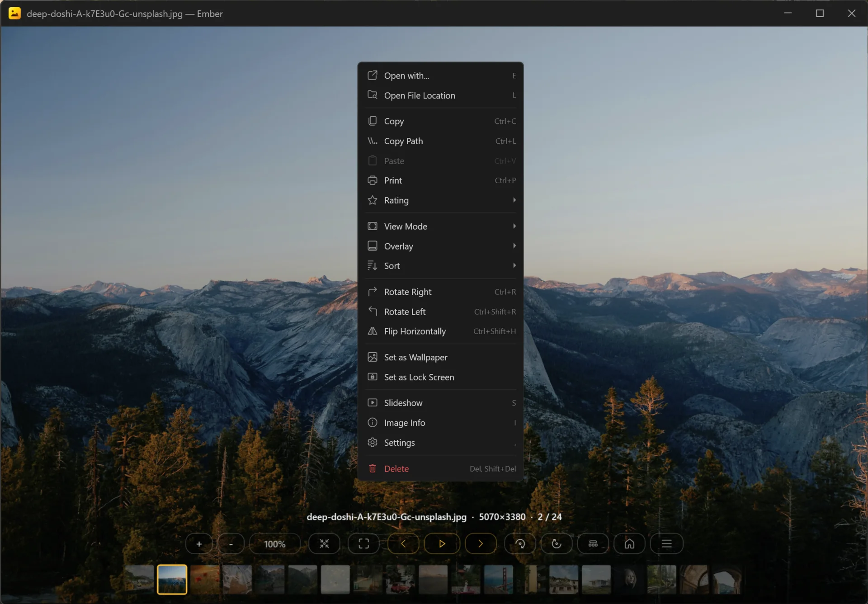Screen dimensions: 868x604
Task: Open the red poppies field thumbnail
Action: pos(205,580)
